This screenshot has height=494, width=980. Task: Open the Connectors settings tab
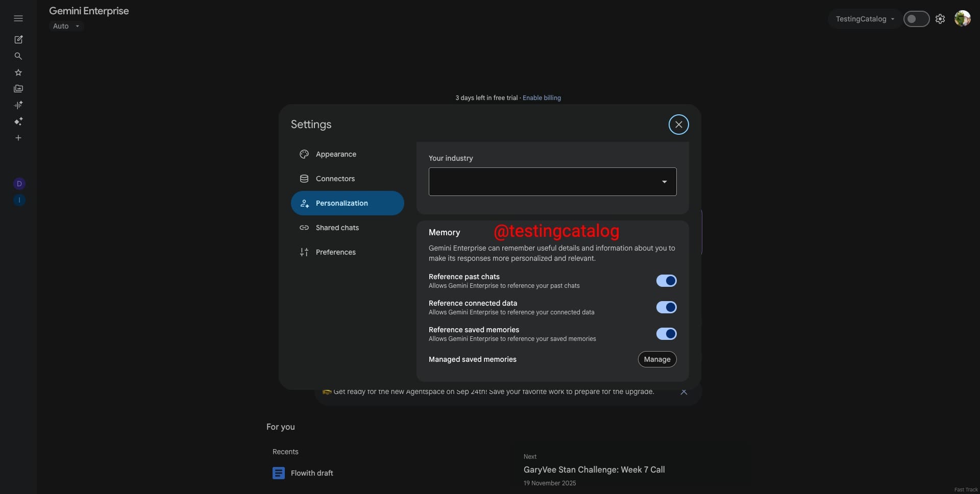[x=335, y=179]
